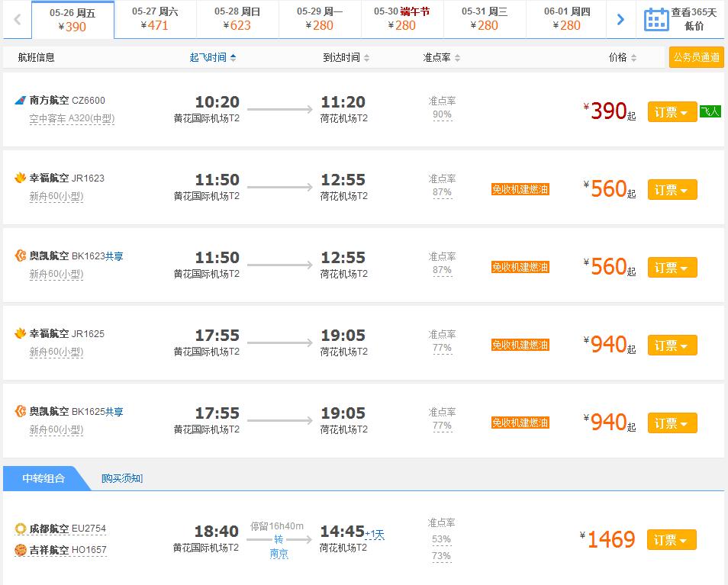
Task: Expand the 订票 dropdown for flight JR1625
Action: (685, 345)
